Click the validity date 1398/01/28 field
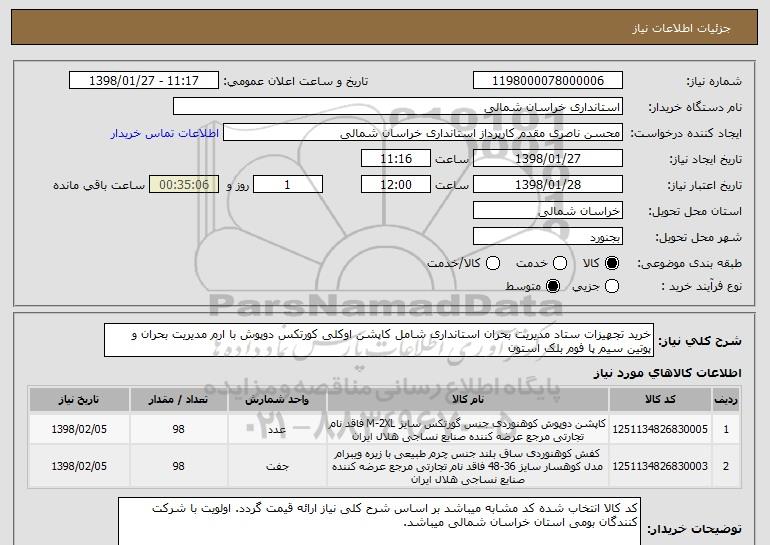Image resolution: width=770 pixels, height=545 pixels. [x=548, y=185]
